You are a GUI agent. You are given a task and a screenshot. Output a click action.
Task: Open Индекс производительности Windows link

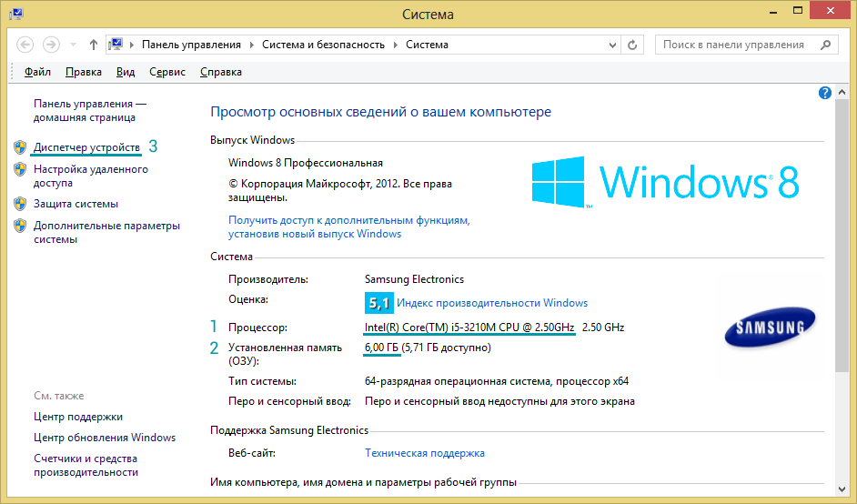(492, 303)
